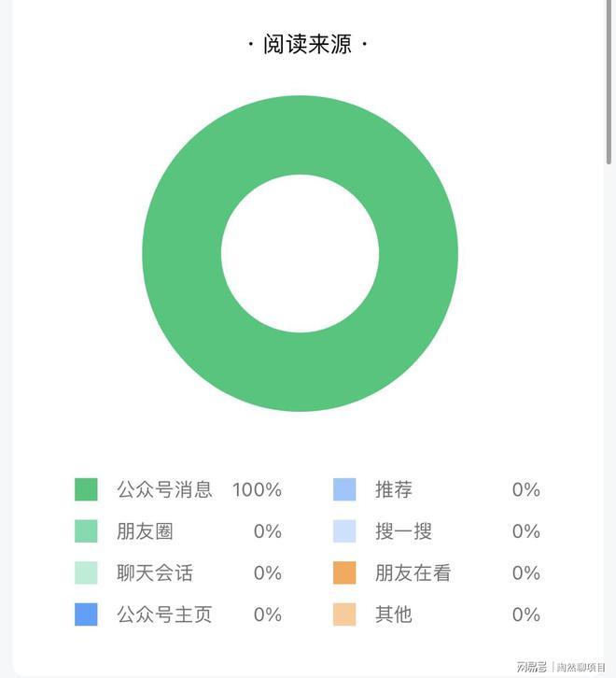Select the 公众号主页 legend label
The image size is (616, 678).
click(164, 614)
